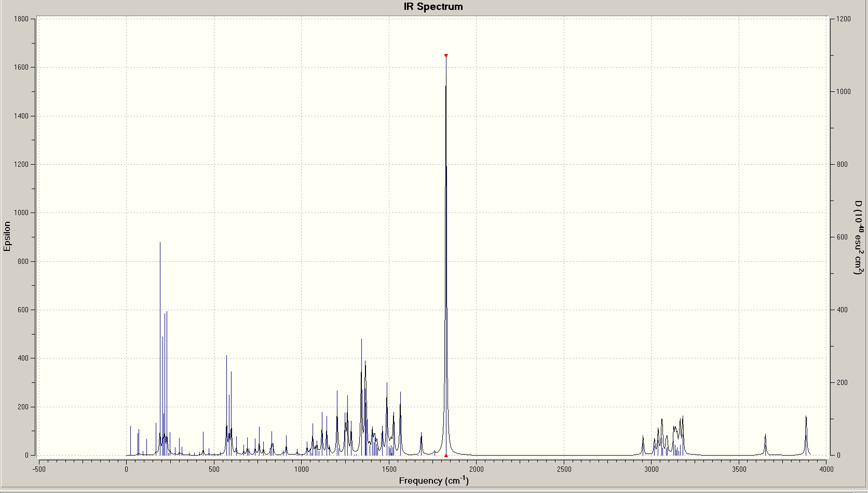Click the red marker atop the tallest peak
Screen dimensions: 868x493
(446, 56)
